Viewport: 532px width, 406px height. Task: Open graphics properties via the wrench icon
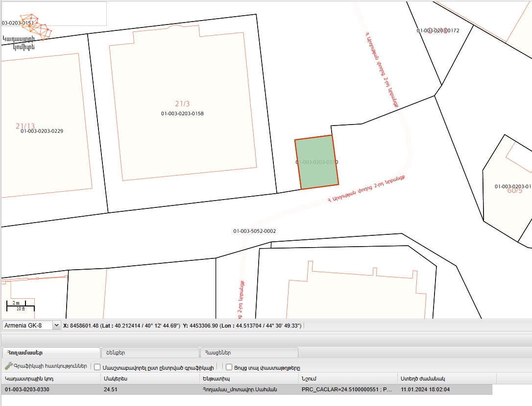(8, 366)
